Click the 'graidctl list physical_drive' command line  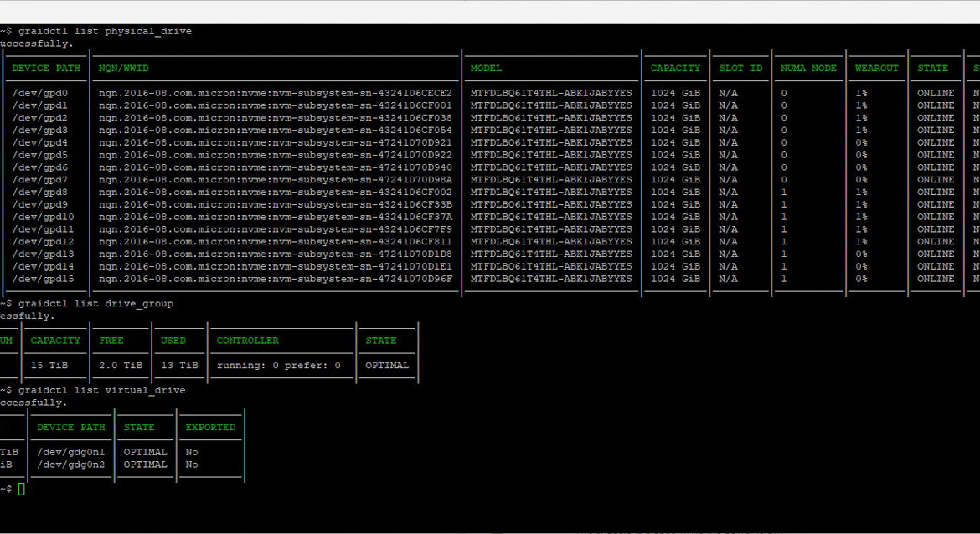pos(104,32)
